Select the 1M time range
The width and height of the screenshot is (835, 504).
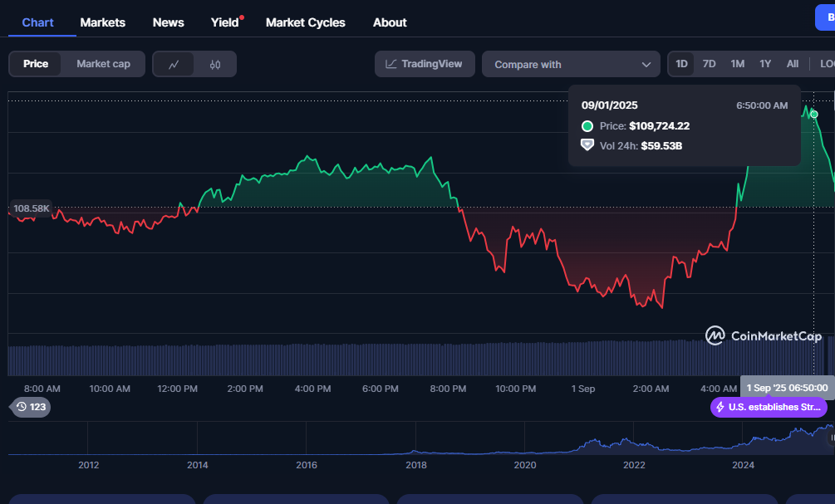coord(737,64)
